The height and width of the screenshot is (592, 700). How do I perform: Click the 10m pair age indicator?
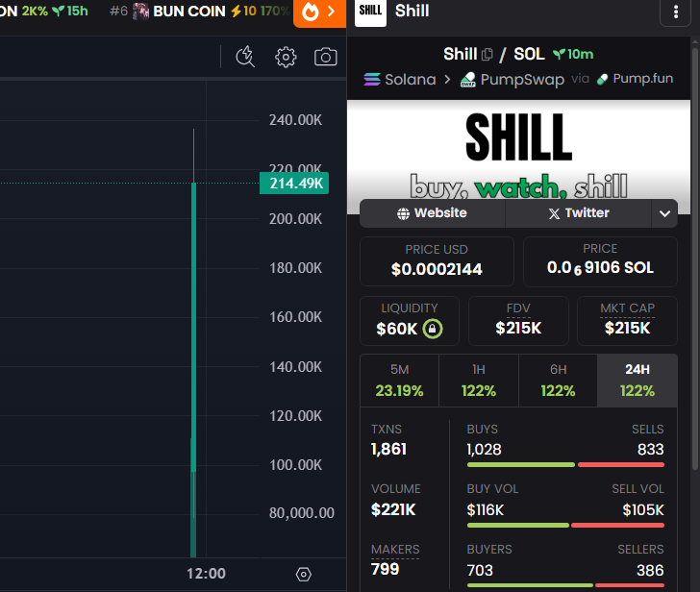(573, 55)
